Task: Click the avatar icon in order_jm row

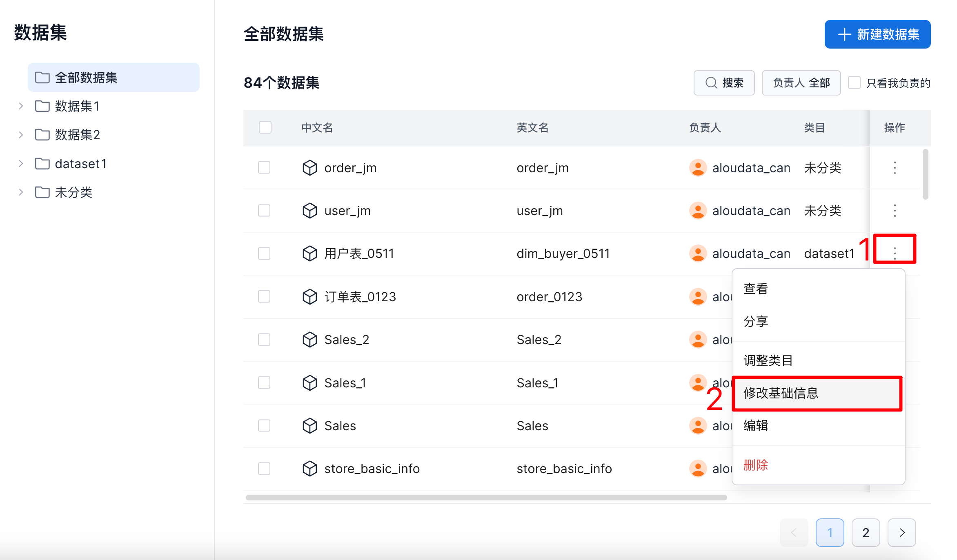Action: pos(698,168)
